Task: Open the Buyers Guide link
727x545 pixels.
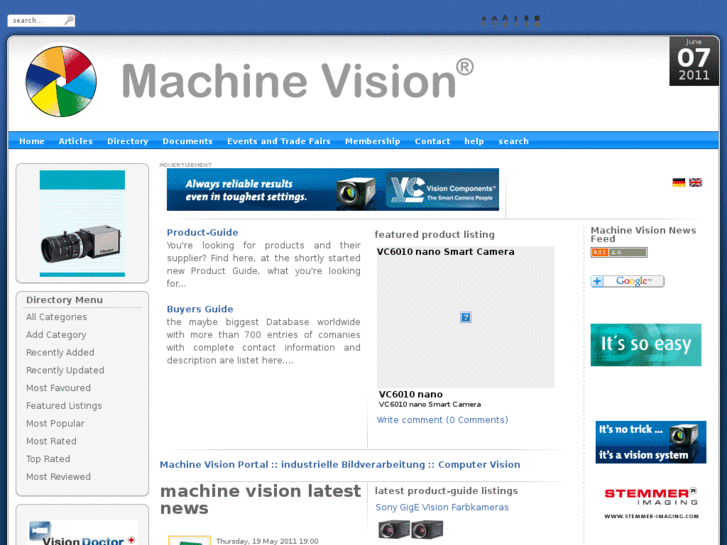Action: tap(200, 309)
